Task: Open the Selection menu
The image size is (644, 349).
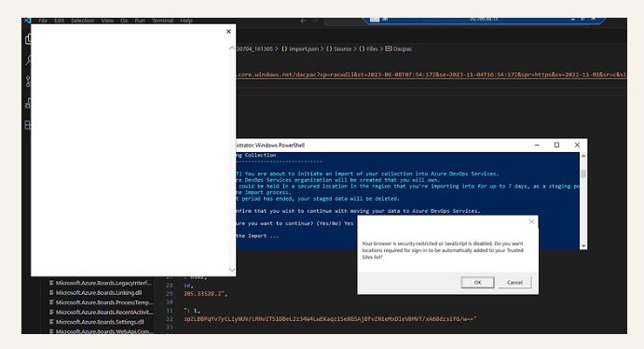Action: 83,21
